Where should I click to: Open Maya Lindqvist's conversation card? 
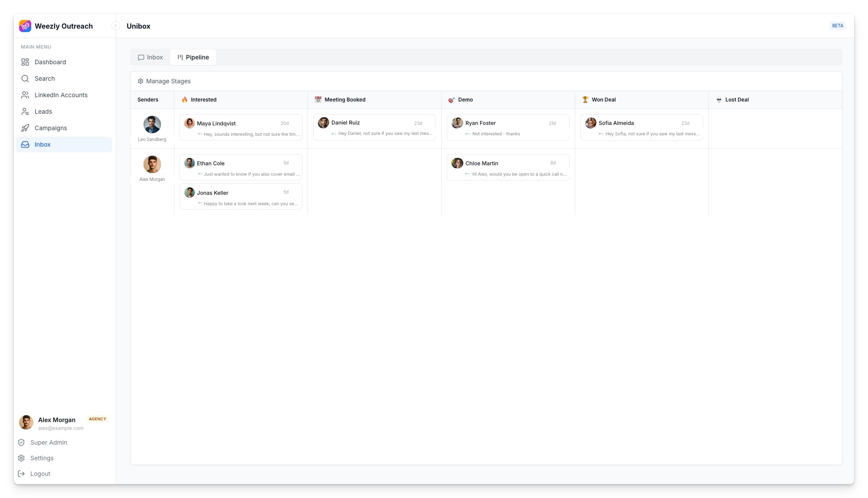pyautogui.click(x=241, y=128)
